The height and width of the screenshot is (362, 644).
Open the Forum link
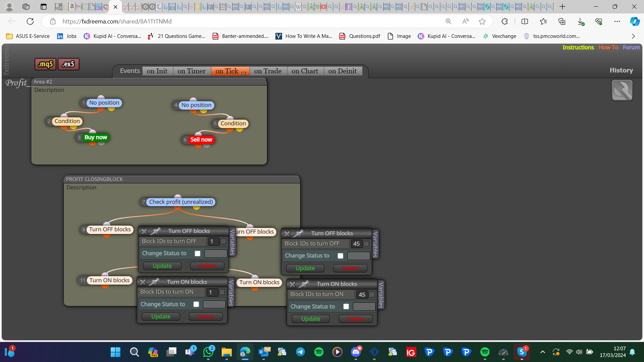tap(631, 47)
